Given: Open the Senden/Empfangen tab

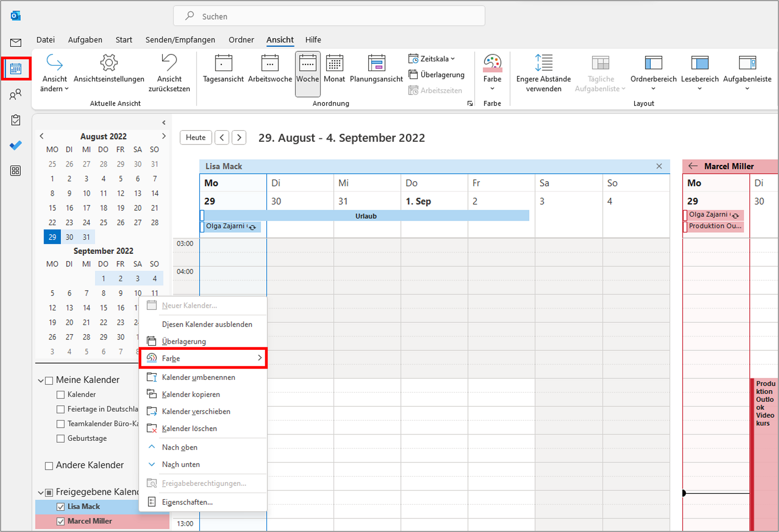Looking at the screenshot, I should click(x=180, y=40).
